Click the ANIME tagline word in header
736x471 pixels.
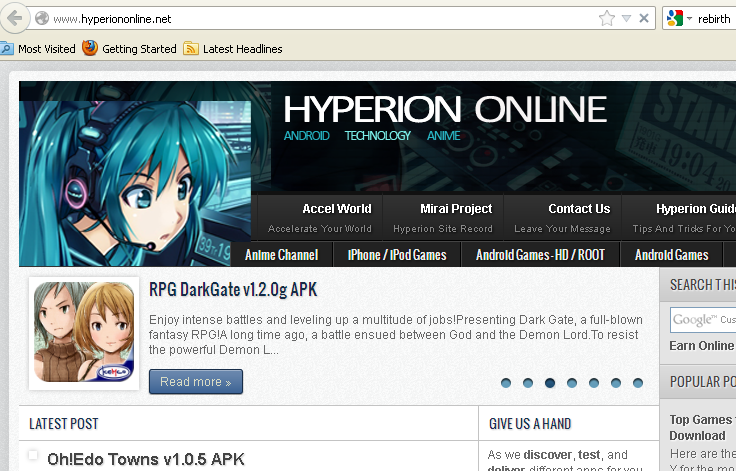444,136
